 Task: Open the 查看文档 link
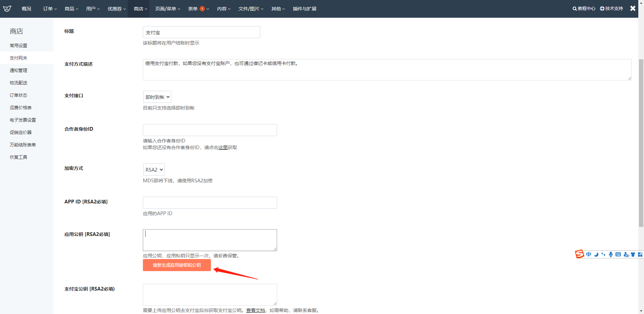tap(256, 310)
